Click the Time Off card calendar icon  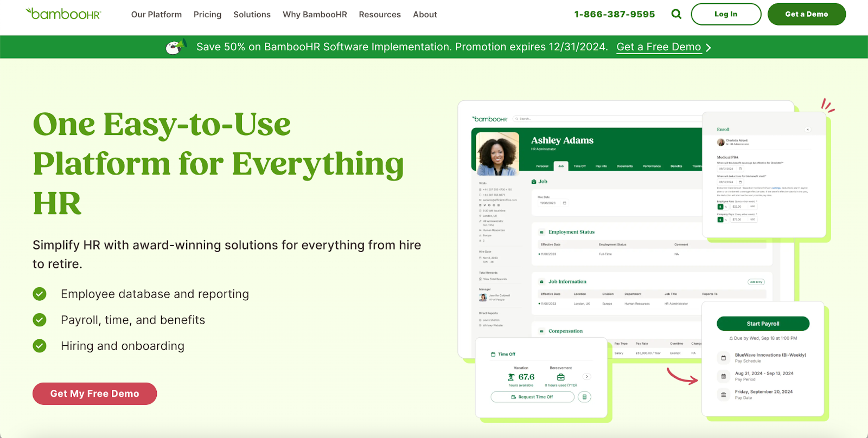tap(493, 354)
